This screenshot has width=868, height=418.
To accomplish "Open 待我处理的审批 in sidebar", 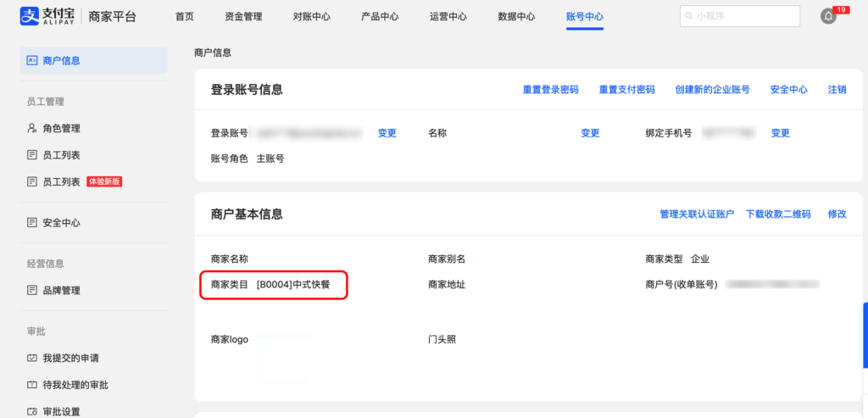I will tap(75, 385).
